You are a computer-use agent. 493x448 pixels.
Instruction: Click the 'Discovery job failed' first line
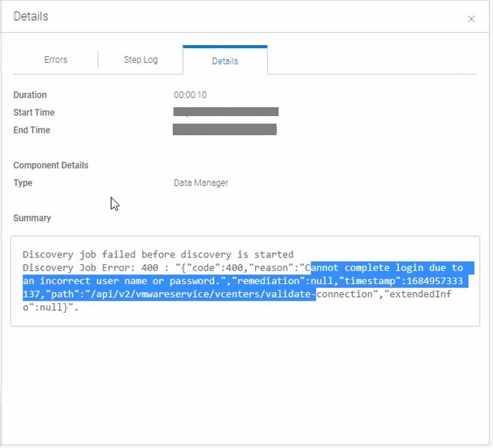click(158, 255)
